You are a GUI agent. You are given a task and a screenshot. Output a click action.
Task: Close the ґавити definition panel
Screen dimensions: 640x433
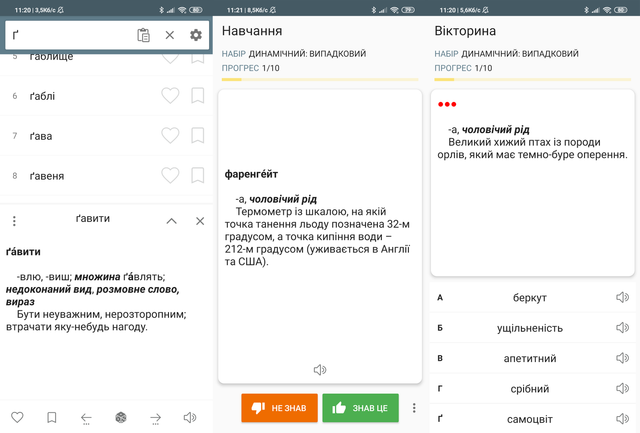tap(200, 220)
